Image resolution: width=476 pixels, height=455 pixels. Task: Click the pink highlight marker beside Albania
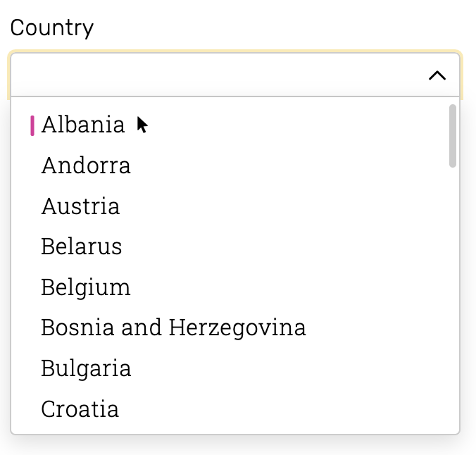click(x=32, y=125)
